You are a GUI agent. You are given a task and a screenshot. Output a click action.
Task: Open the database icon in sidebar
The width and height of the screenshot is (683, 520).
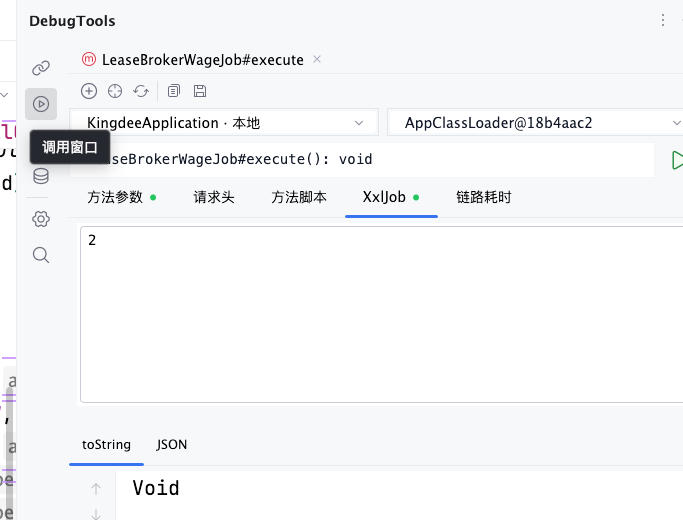click(x=41, y=176)
